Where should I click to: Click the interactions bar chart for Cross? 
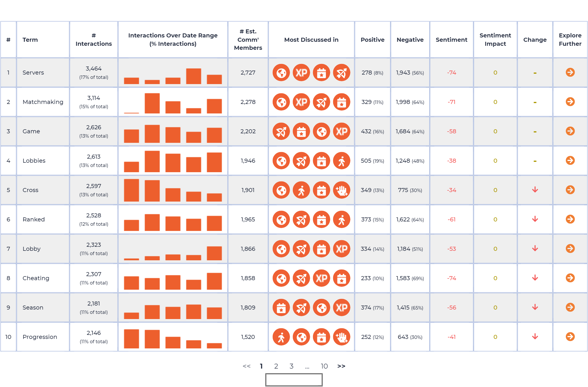tap(173, 190)
